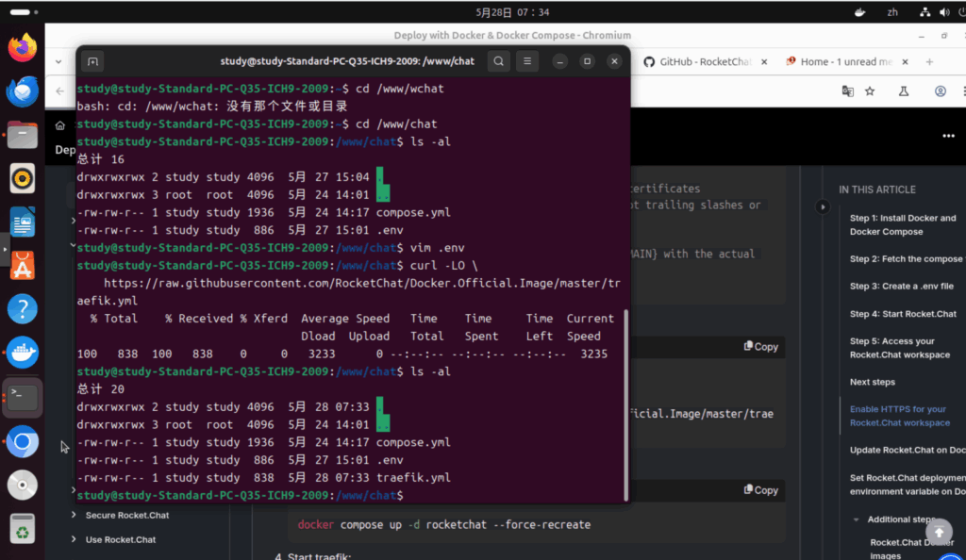
Task: Open Step 5: Access your Rocket.Chat workspace
Action: tap(899, 348)
